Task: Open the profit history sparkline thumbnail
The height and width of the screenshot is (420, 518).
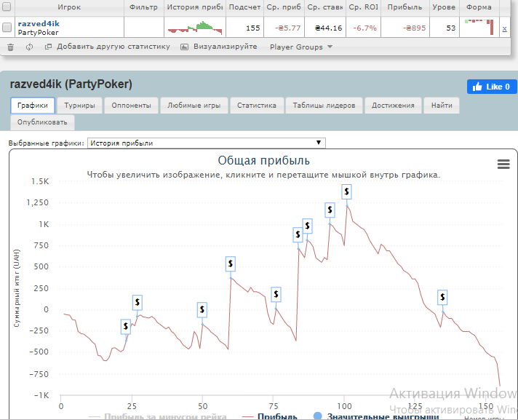Action: [x=195, y=28]
